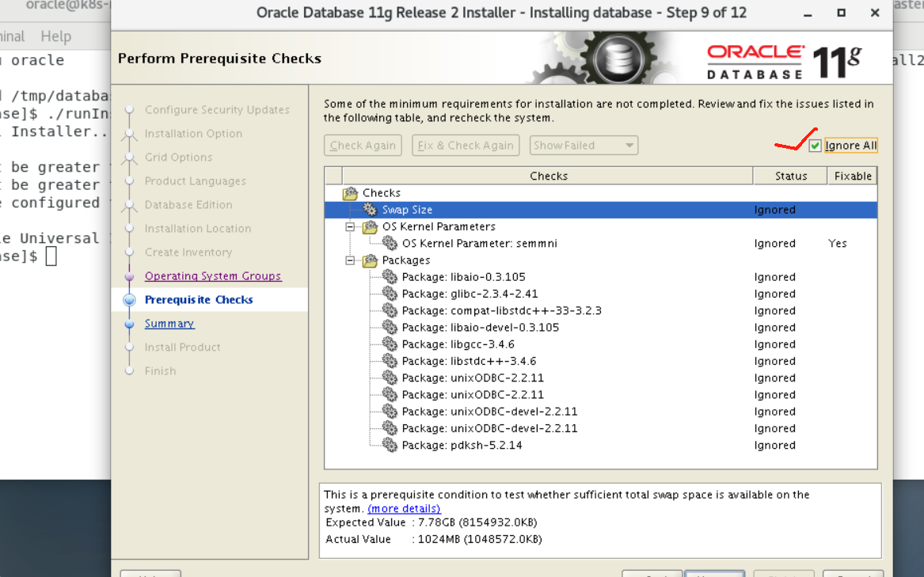
Task: Go to the Summary step
Action: (x=169, y=324)
